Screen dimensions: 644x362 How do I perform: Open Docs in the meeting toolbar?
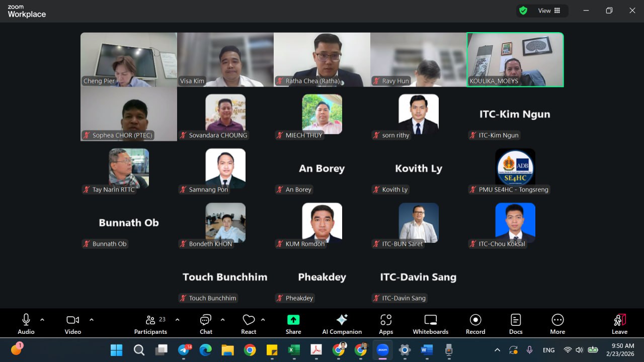coord(516,323)
